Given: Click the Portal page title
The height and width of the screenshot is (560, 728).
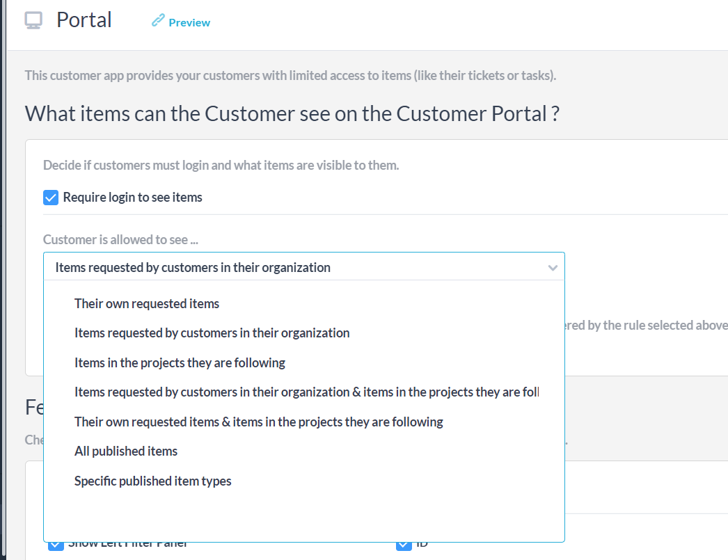Looking at the screenshot, I should (84, 20).
